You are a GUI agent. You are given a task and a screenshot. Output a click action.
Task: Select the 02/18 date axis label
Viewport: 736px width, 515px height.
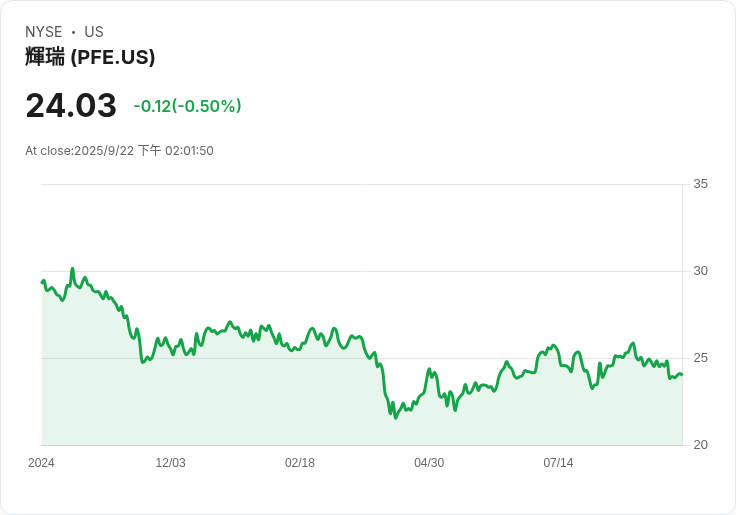coord(300,463)
